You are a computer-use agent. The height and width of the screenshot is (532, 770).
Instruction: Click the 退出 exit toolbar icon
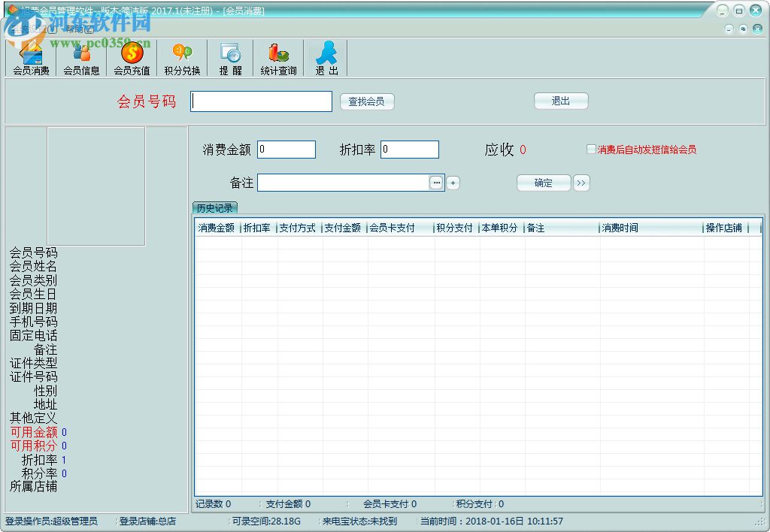(x=326, y=57)
